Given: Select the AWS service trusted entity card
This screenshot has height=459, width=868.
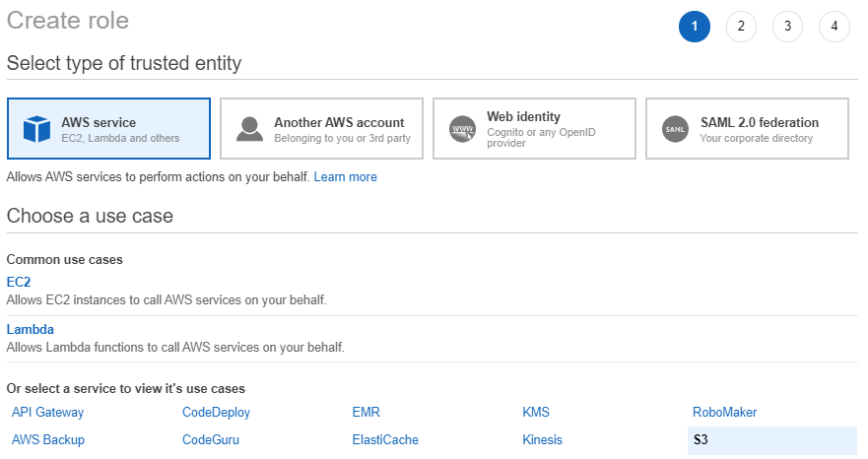Looking at the screenshot, I should click(108, 128).
